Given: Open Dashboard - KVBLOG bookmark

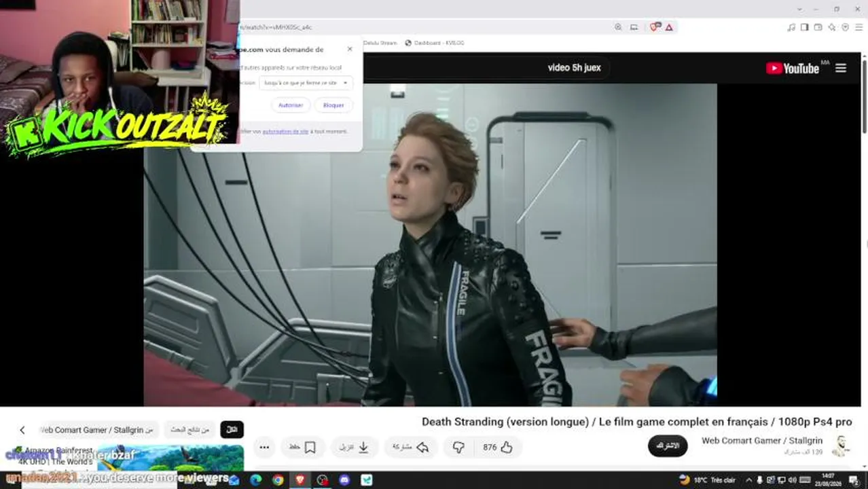Looking at the screenshot, I should pyautogui.click(x=435, y=43).
